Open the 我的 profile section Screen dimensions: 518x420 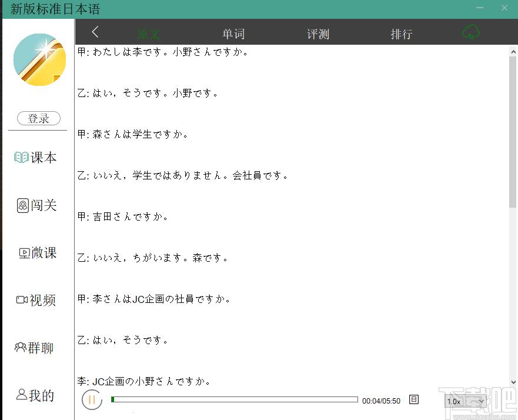coord(35,395)
